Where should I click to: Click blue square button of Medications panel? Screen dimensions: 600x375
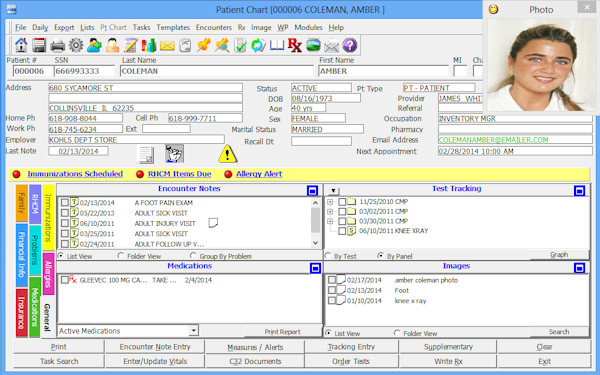315,268
